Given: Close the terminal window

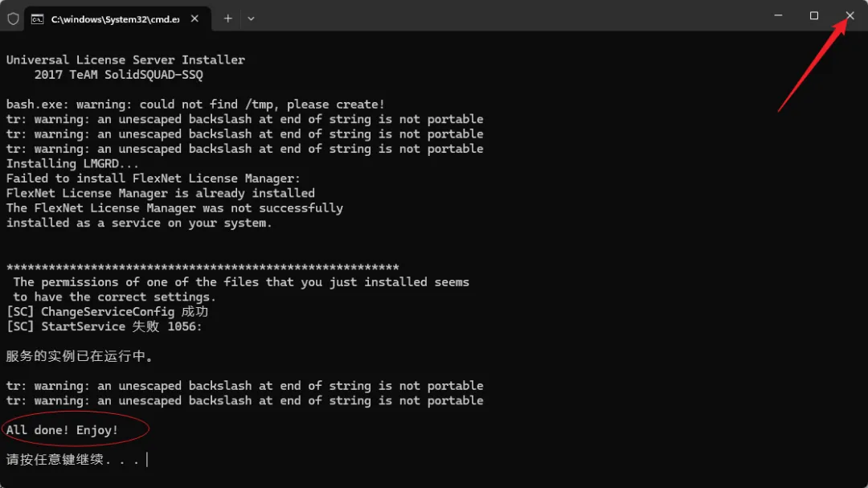Looking at the screenshot, I should point(850,15).
